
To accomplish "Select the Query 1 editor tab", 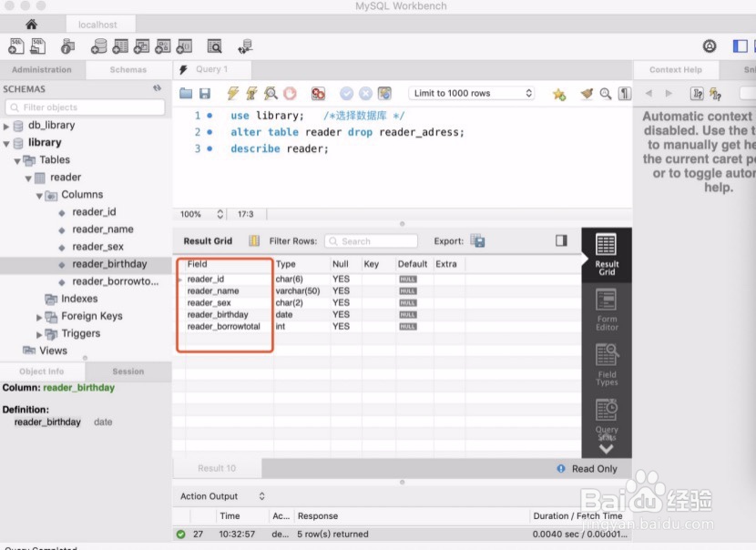I will (211, 69).
